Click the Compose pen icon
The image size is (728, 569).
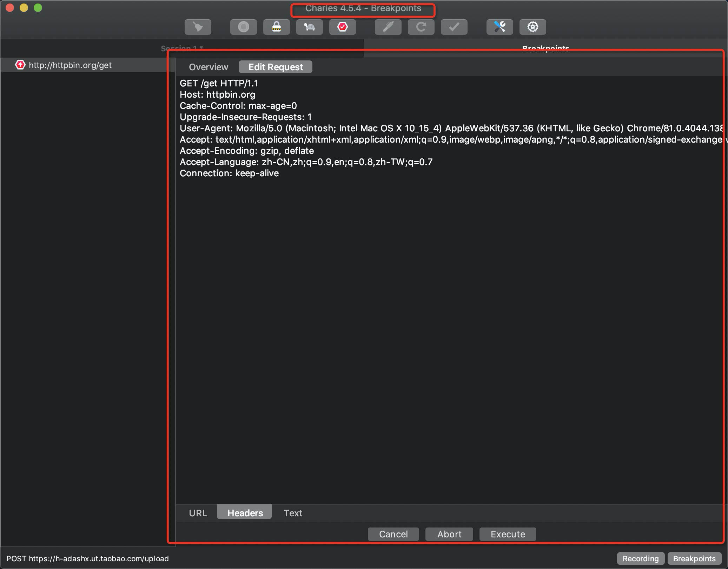[x=388, y=27]
